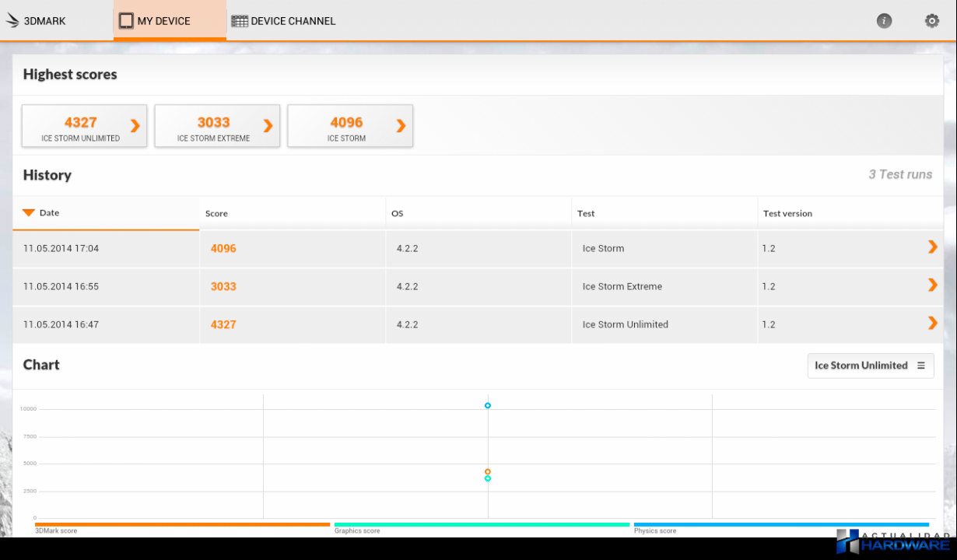The width and height of the screenshot is (957, 560).
Task: Click the orange Date sort arrow
Action: tap(29, 212)
